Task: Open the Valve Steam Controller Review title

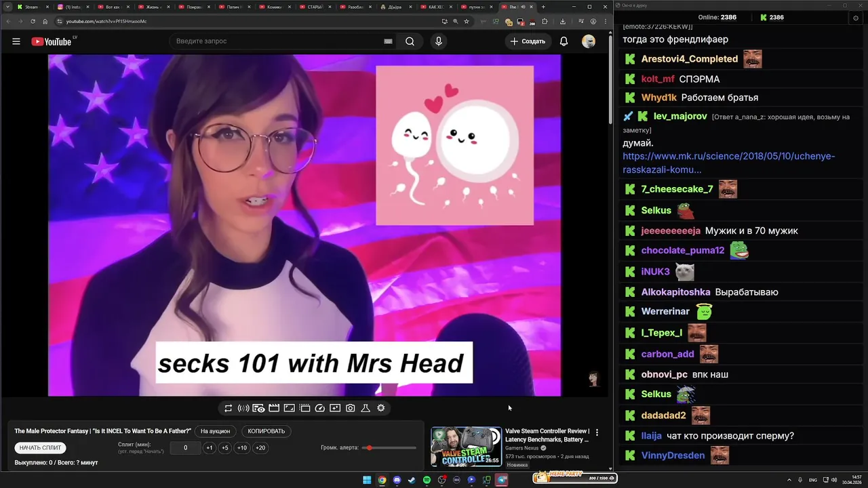Action: 547,435
